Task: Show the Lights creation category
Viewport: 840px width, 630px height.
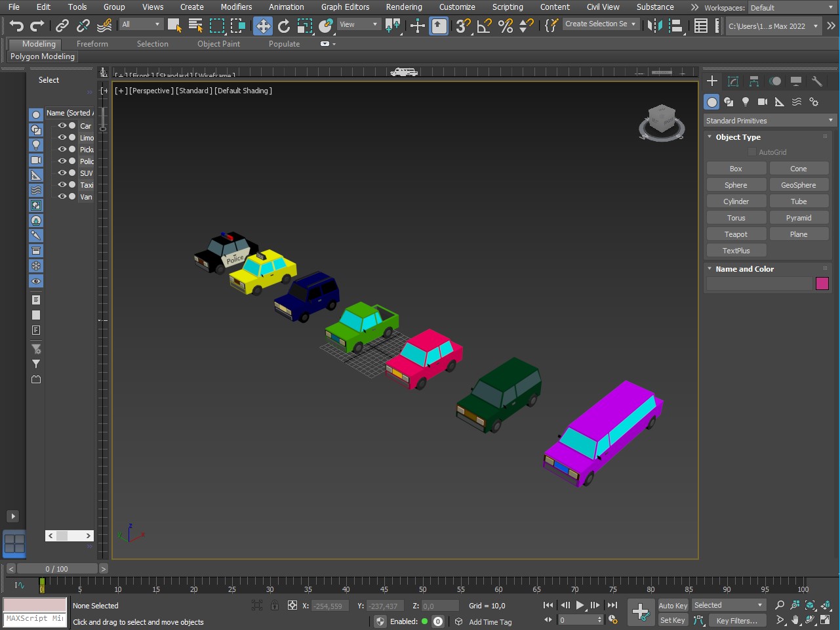Action: click(x=746, y=102)
